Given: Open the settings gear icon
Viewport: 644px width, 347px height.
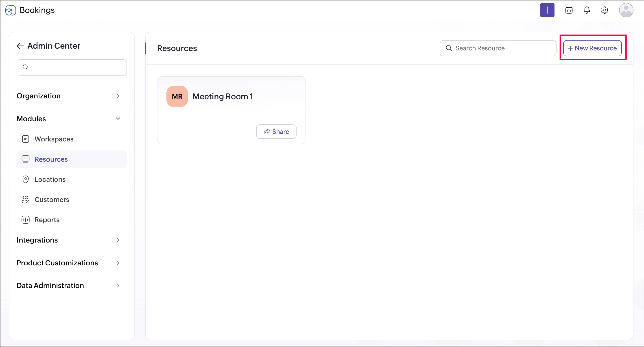Looking at the screenshot, I should (605, 10).
